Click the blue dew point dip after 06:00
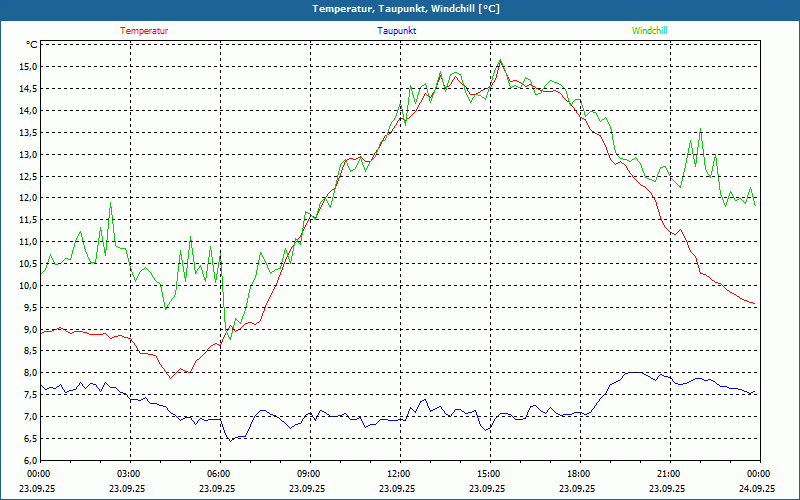Viewport: 800px width, 500px height. point(229,440)
